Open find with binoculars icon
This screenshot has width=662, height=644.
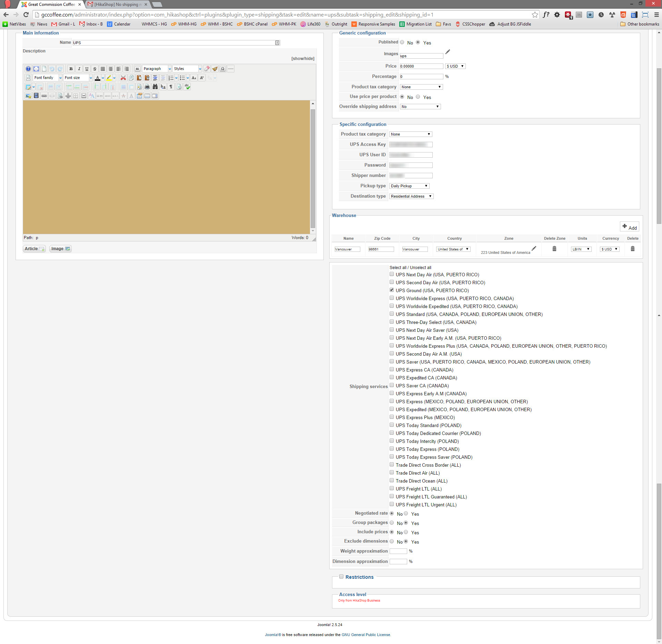tap(155, 87)
